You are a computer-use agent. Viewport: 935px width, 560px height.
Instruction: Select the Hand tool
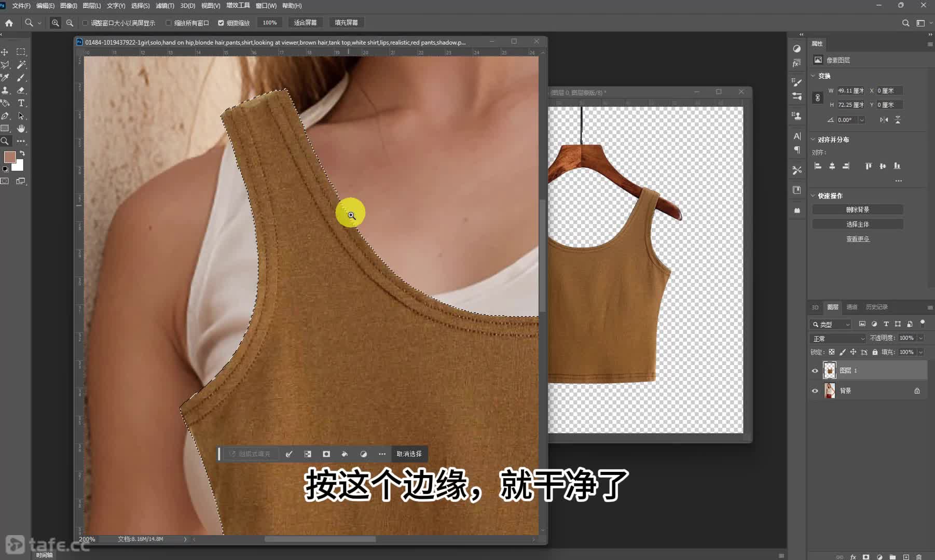click(21, 128)
